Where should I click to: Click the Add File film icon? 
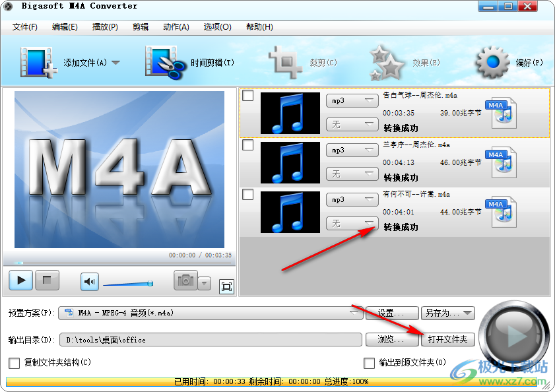click(38, 63)
